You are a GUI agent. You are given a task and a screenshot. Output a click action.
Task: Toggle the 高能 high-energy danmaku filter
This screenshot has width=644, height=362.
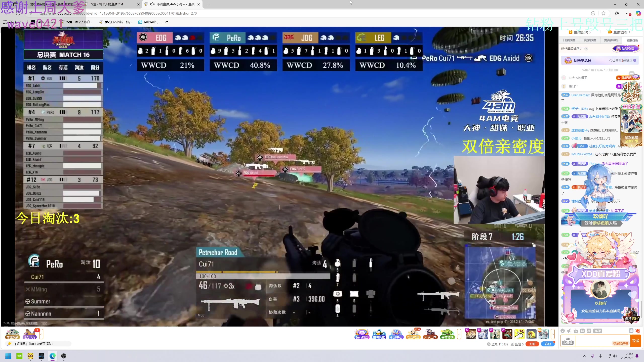tap(598, 331)
